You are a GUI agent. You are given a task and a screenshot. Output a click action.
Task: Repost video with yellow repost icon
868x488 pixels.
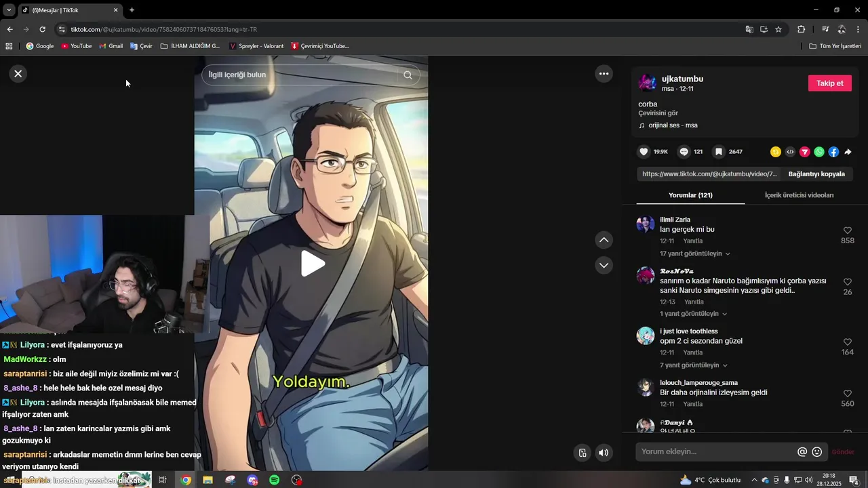pos(776,152)
